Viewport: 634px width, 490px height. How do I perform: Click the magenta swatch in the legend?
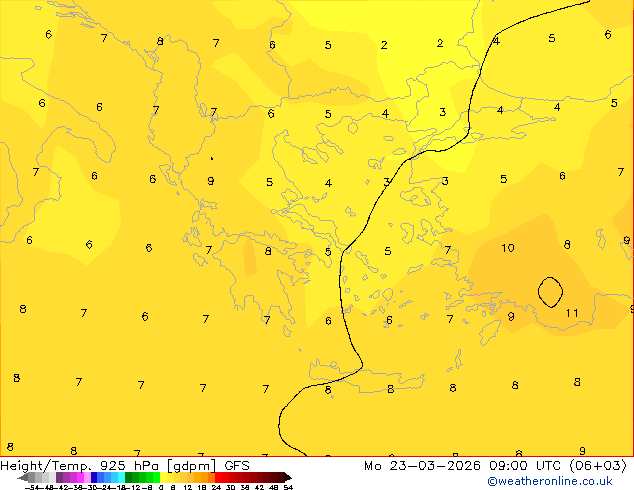(x=80, y=477)
